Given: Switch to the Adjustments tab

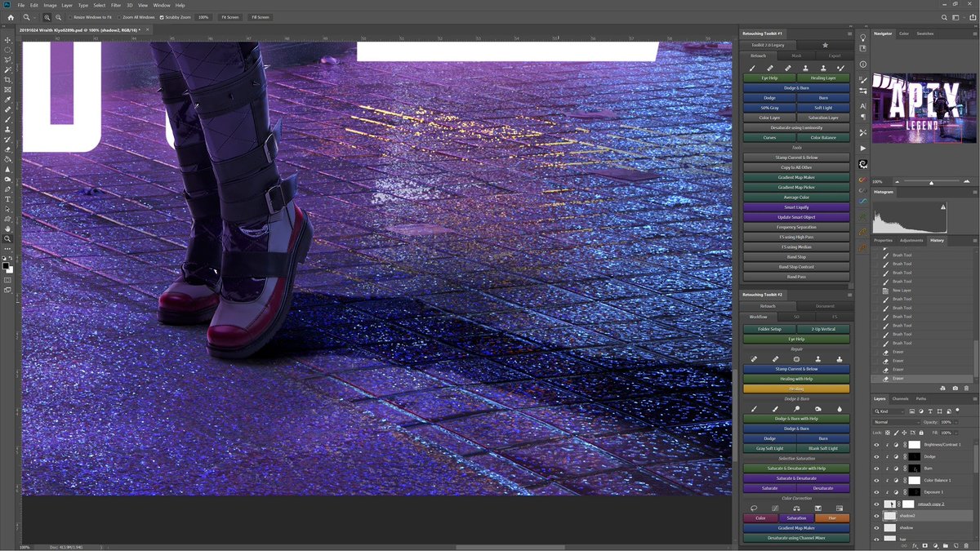Looking at the screenshot, I should [911, 240].
